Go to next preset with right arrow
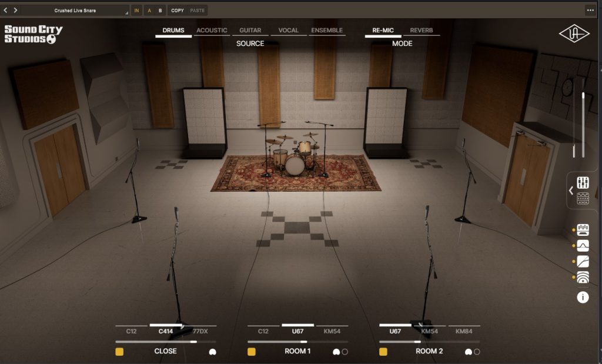The height and width of the screenshot is (364, 602). pos(15,11)
